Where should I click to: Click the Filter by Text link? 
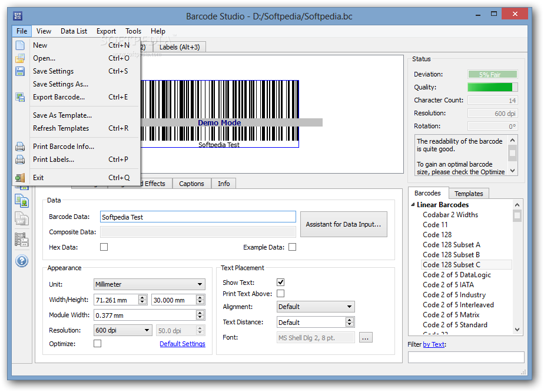[434, 344]
